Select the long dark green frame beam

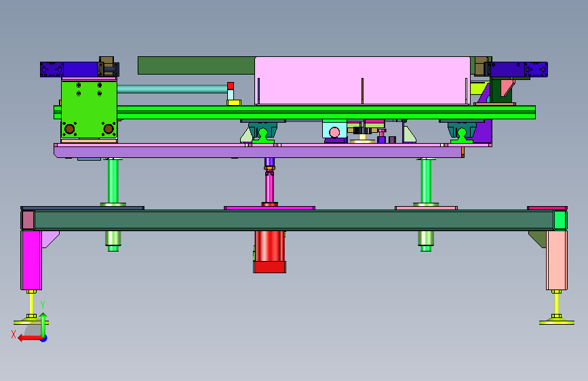(x=294, y=220)
